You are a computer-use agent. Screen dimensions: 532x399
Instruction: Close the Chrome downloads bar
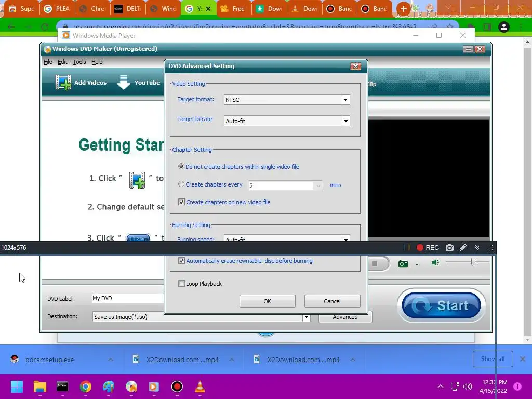pyautogui.click(x=523, y=359)
